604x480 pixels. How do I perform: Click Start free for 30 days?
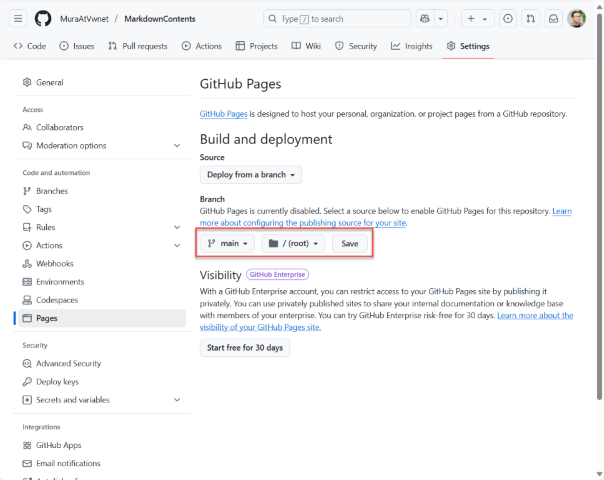[245, 348]
